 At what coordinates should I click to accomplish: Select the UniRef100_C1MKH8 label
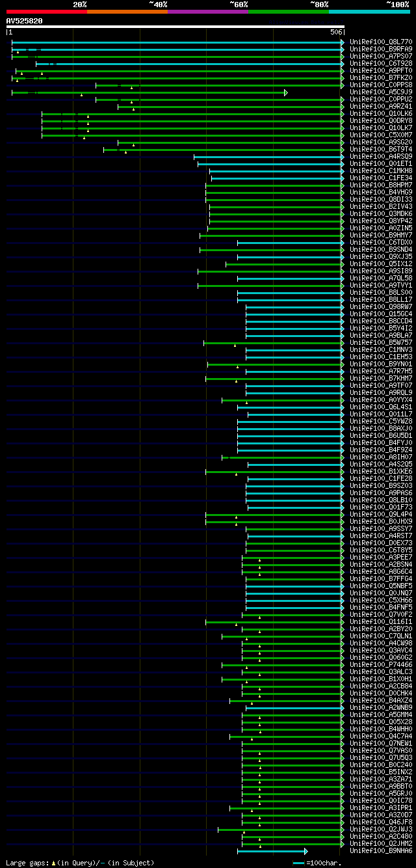pyautogui.click(x=381, y=171)
